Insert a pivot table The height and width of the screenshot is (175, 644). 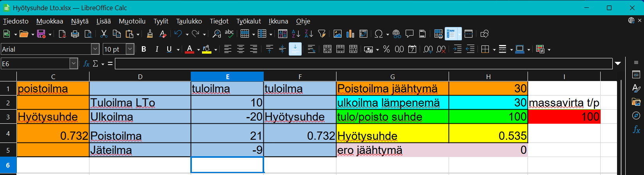363,34
